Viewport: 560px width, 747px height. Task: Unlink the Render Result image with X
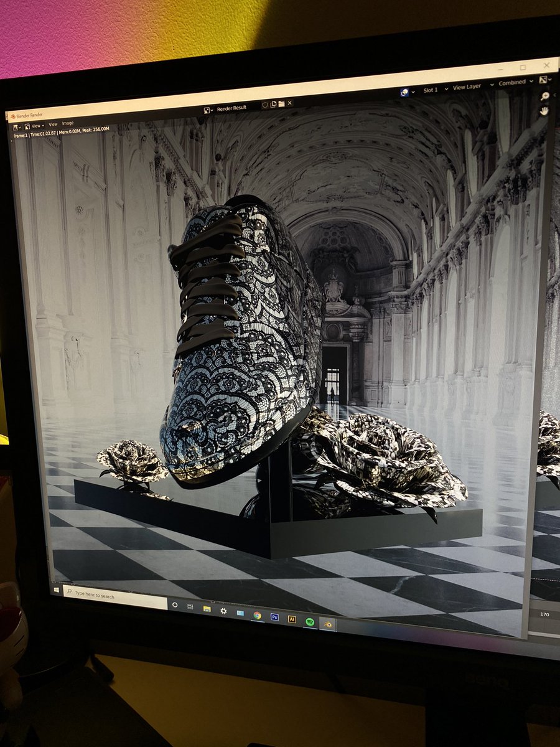[290, 103]
